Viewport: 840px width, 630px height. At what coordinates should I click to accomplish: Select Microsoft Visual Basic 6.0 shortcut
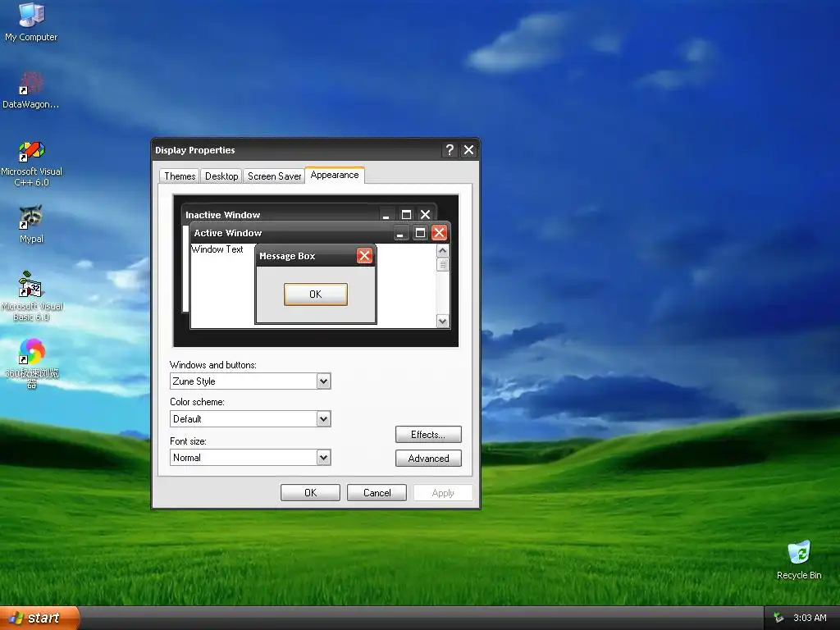31,296
